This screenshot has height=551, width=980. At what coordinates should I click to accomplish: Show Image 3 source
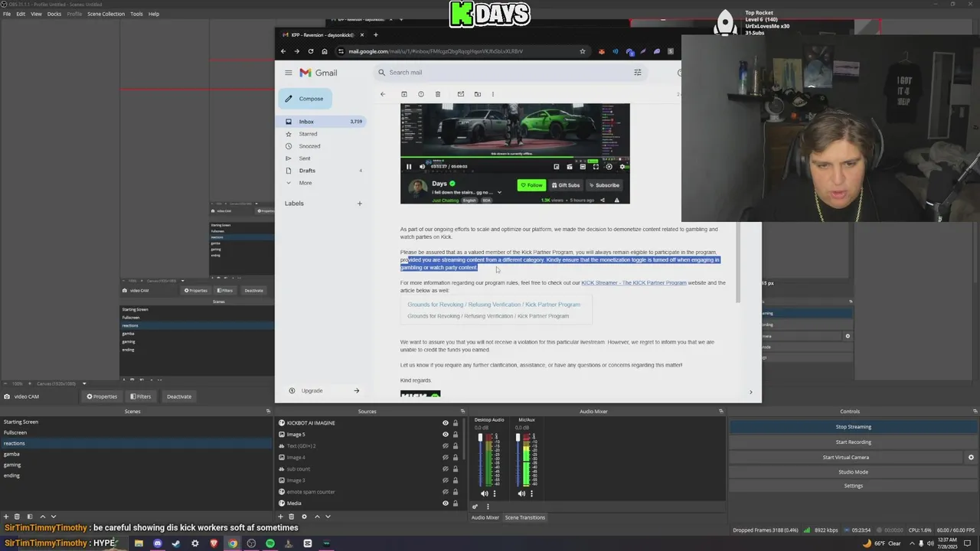coord(446,481)
